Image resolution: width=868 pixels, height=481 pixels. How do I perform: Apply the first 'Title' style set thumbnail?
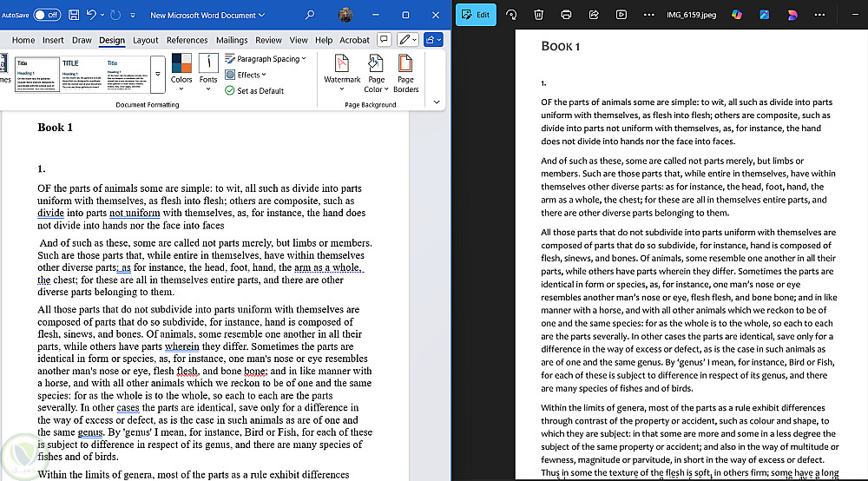(37, 74)
